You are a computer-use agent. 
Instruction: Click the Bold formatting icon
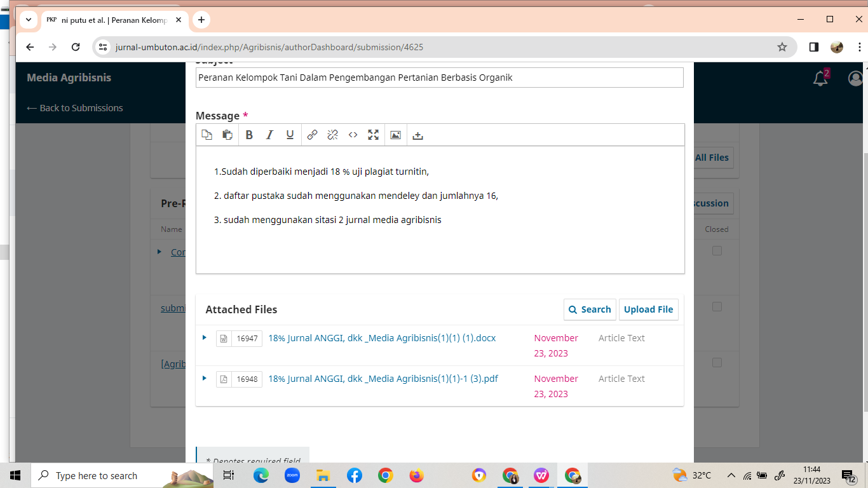[x=249, y=135]
